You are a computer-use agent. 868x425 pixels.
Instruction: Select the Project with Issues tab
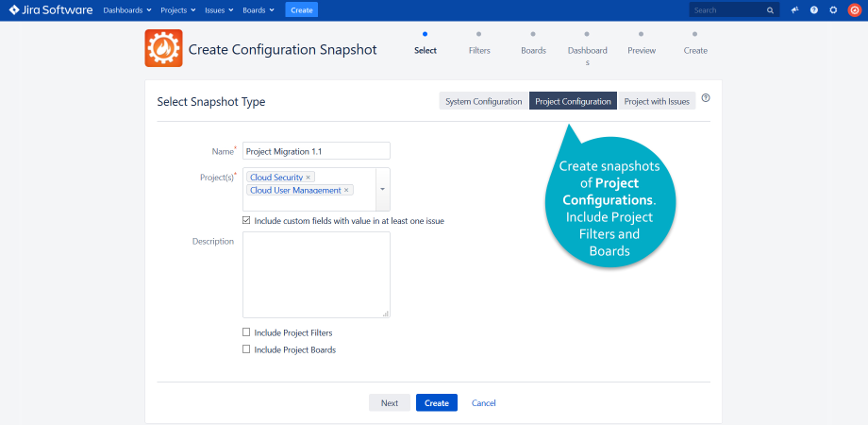tap(657, 101)
